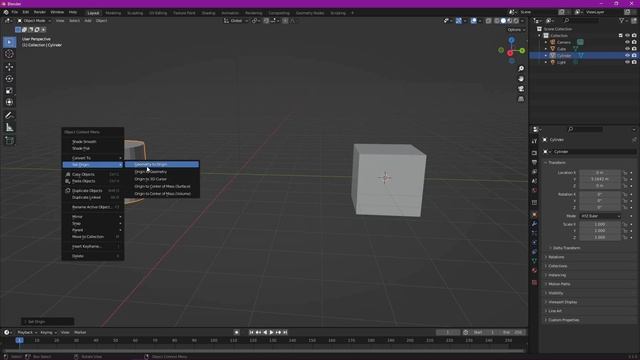Image resolution: width=640 pixels, height=360 pixels.
Task: Open the Object properties orange square tab
Action: tap(534, 215)
